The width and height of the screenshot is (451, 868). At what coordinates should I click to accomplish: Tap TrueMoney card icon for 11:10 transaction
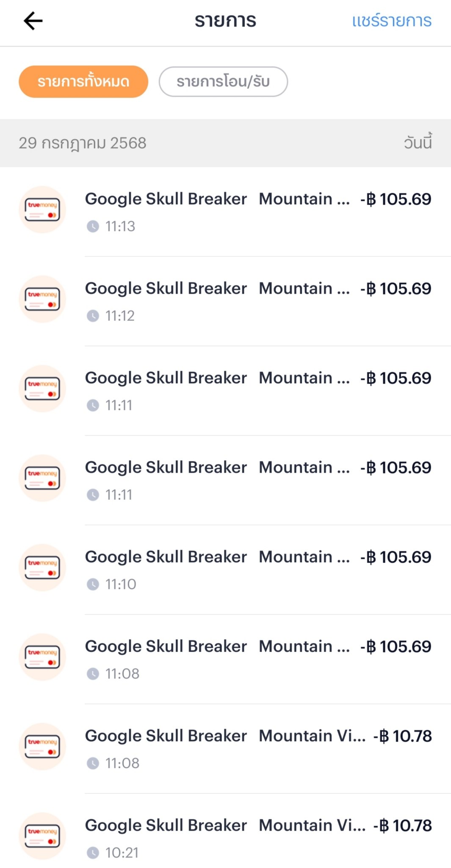42,568
